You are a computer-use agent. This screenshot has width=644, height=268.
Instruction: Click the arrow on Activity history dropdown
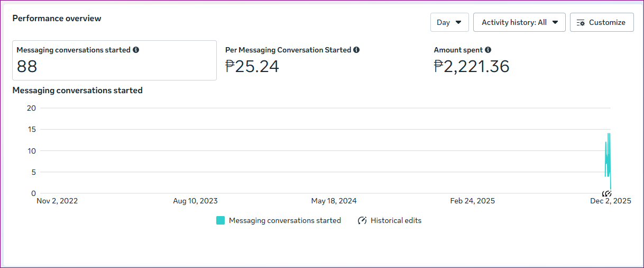tap(555, 22)
